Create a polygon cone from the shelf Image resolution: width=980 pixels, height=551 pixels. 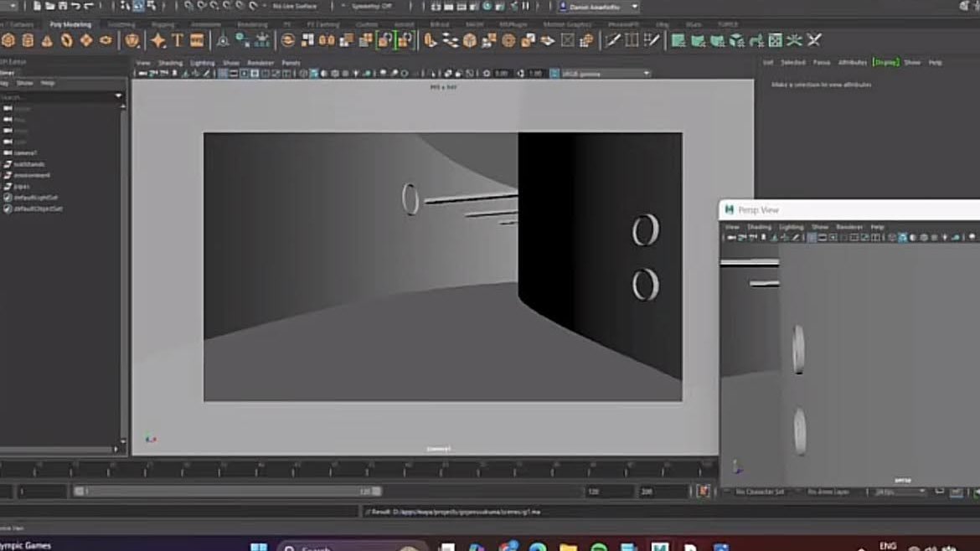48,40
